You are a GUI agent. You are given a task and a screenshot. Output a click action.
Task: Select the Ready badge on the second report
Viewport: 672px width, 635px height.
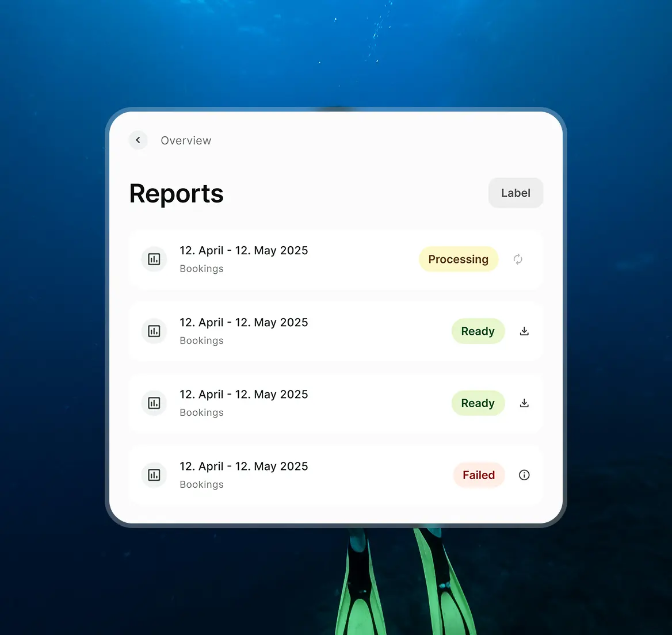tap(478, 331)
